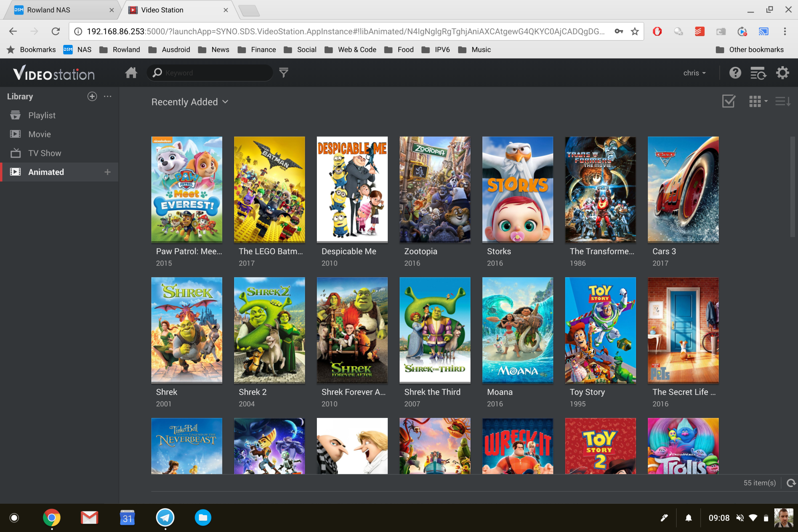Open Wreck-It Ralph poster
This screenshot has width=798, height=532.
[518, 446]
